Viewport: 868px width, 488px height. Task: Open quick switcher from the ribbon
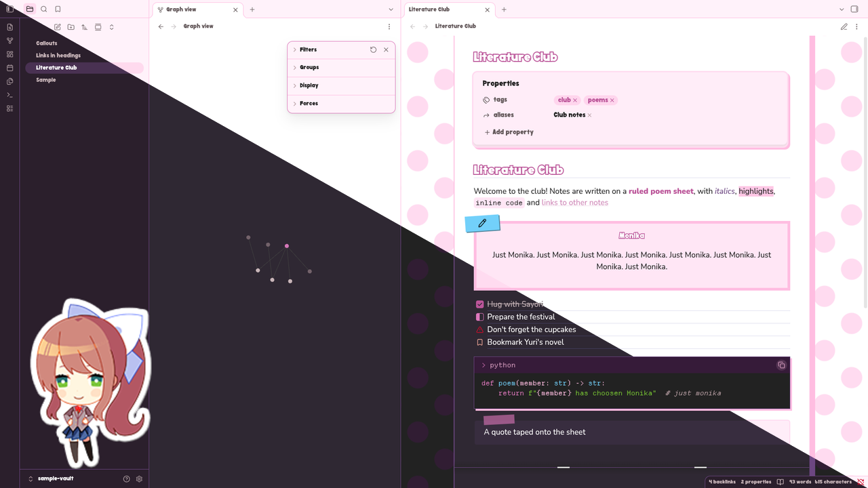coord(9,27)
